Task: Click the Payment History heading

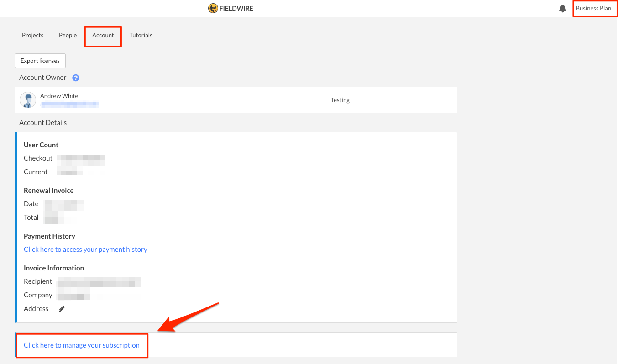Action: [49, 236]
